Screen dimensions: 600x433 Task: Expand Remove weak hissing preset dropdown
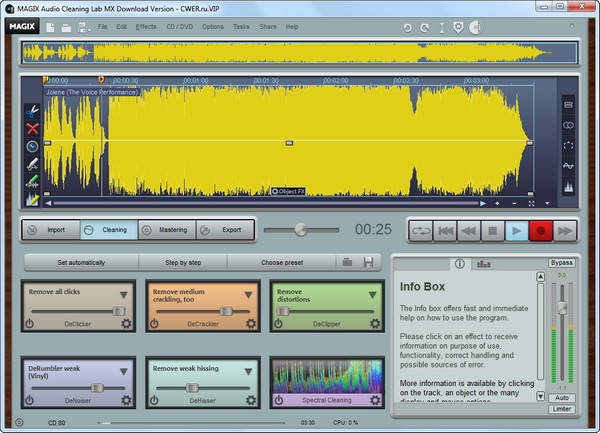pos(249,372)
